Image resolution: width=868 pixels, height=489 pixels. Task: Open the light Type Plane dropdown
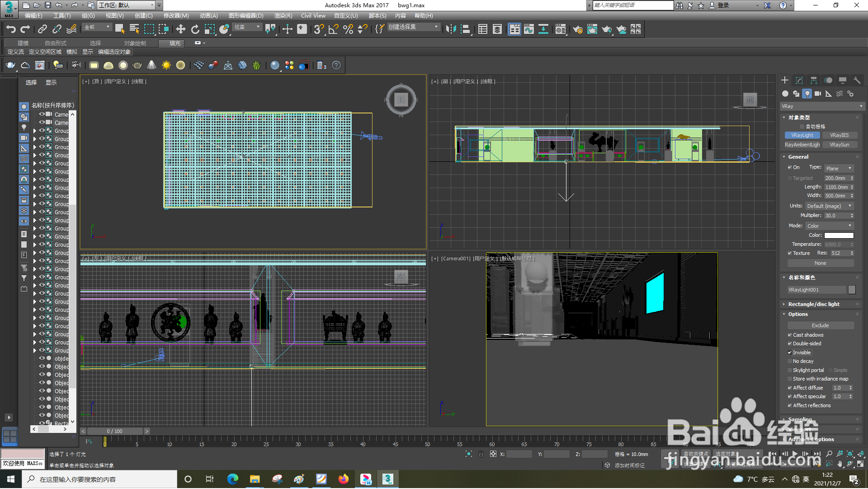[x=839, y=168]
